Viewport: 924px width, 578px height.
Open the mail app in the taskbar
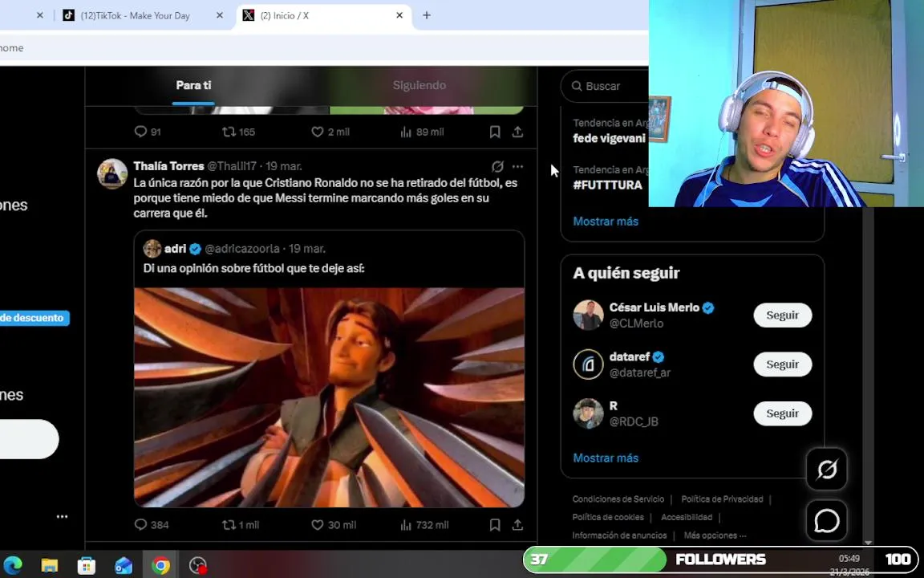124,565
